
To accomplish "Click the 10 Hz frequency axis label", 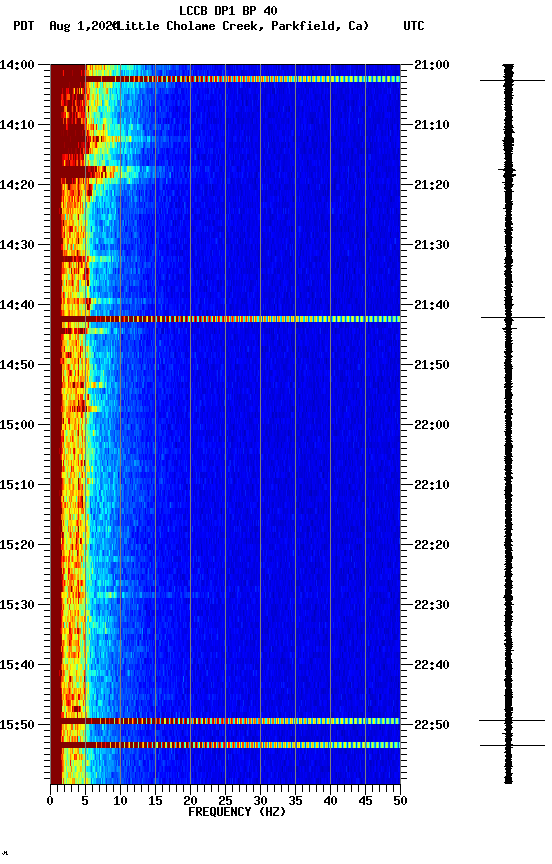I will [120, 801].
